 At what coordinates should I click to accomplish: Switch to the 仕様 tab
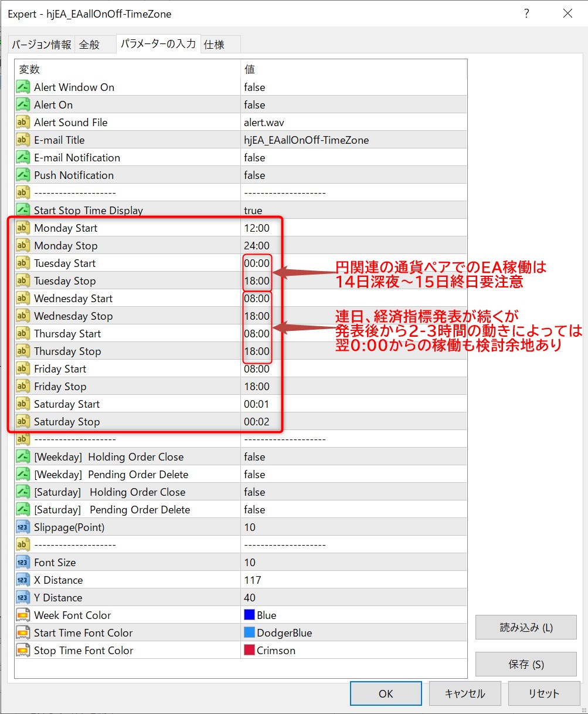tap(220, 45)
